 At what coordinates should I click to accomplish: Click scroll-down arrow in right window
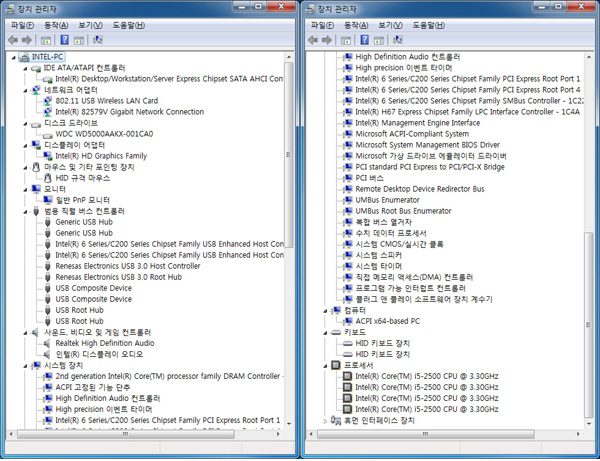point(589,424)
